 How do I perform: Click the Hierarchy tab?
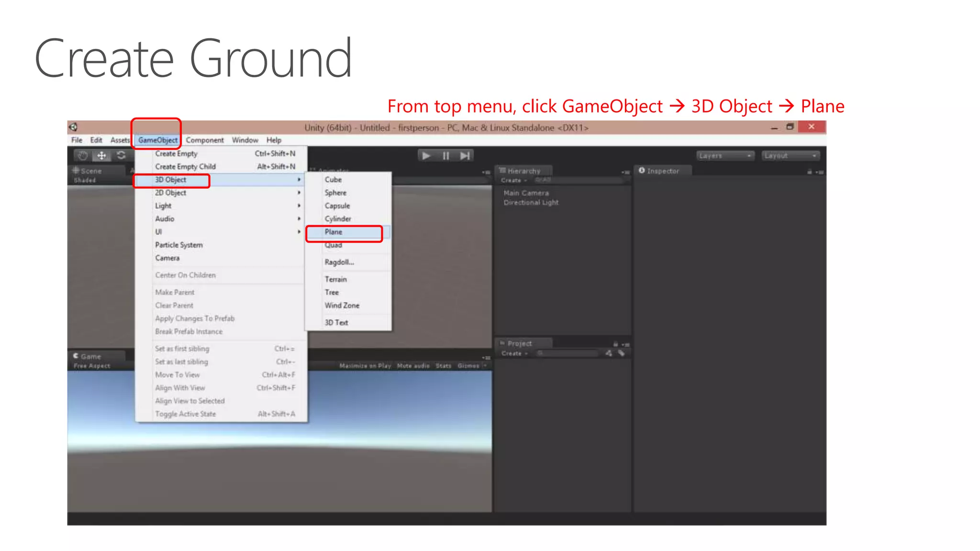(523, 171)
